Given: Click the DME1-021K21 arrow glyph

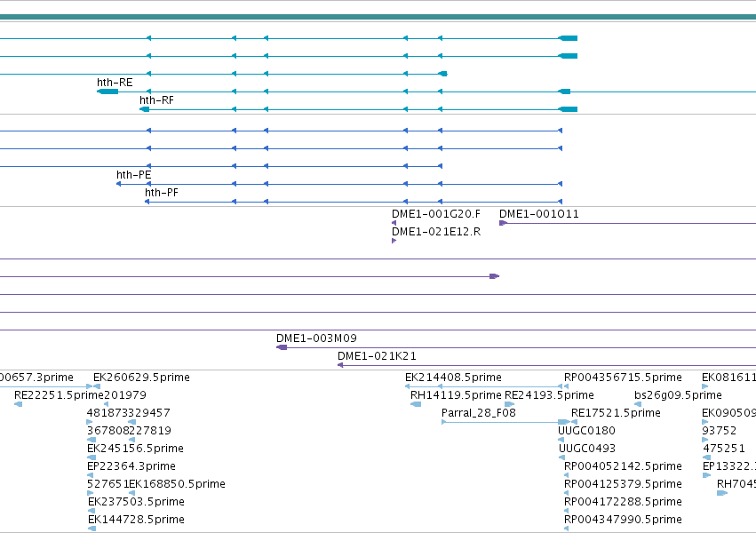Looking at the screenshot, I should coord(340,365).
